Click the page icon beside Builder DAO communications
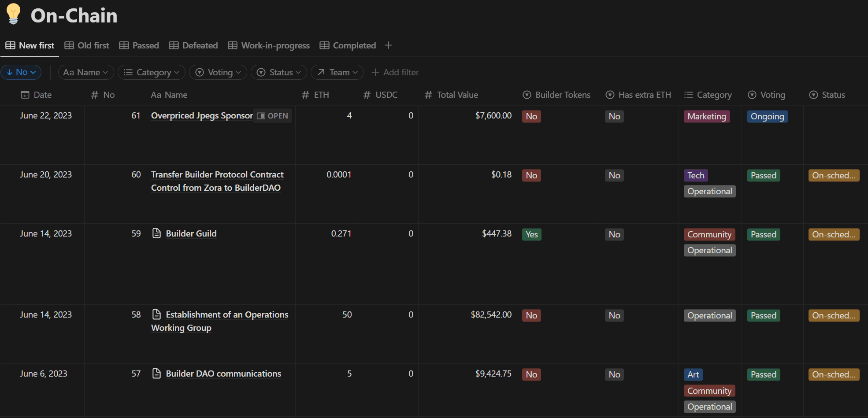The width and height of the screenshot is (868, 418). (x=156, y=373)
